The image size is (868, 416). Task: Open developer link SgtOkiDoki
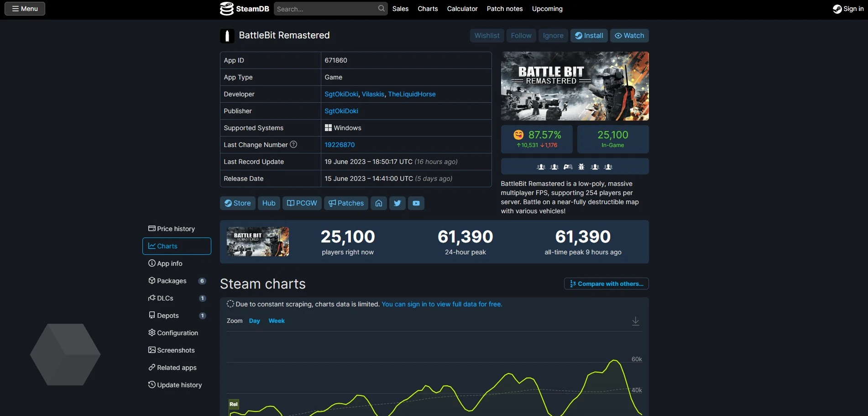click(341, 94)
